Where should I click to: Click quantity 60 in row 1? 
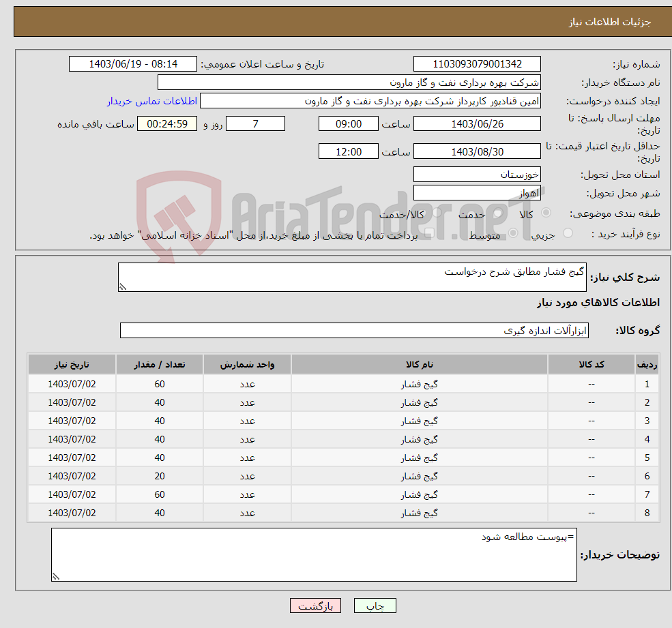point(160,384)
